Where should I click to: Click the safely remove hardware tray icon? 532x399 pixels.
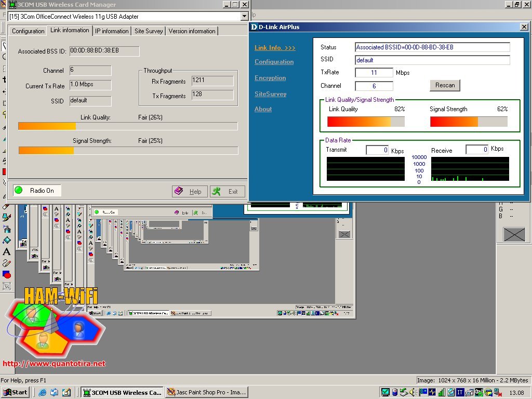[x=404, y=392]
